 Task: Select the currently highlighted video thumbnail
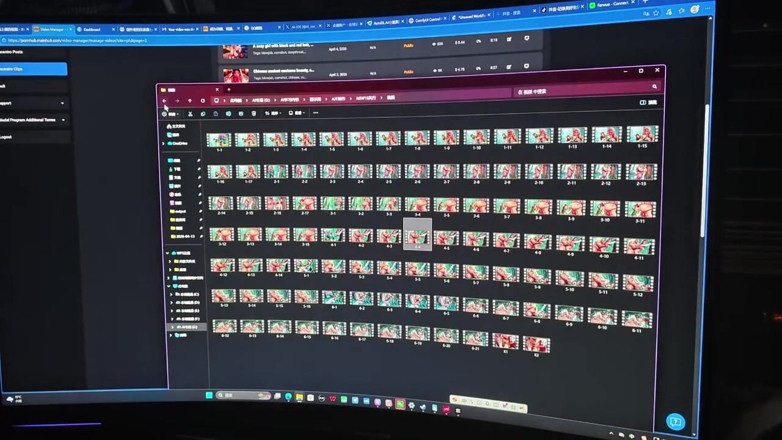click(417, 234)
